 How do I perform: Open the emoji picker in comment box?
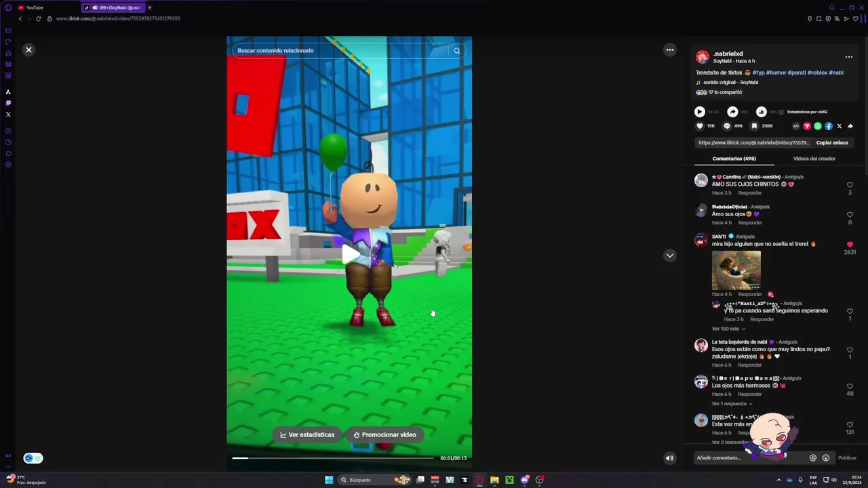point(826,457)
